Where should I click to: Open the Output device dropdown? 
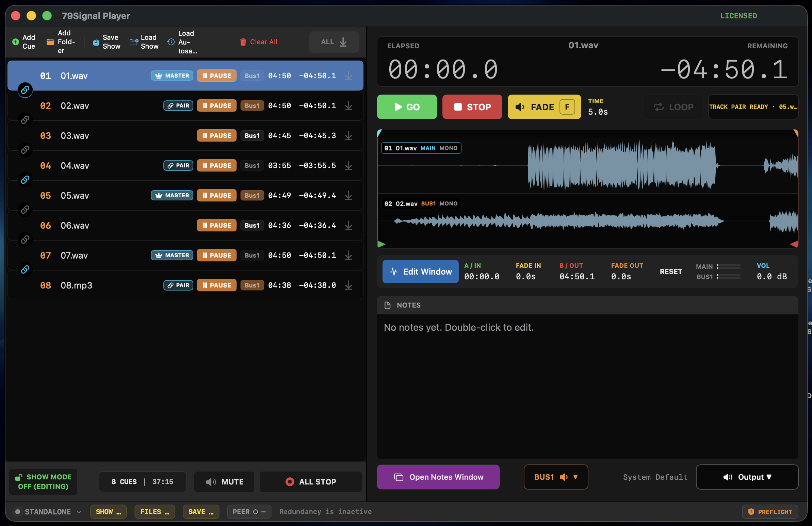click(747, 477)
